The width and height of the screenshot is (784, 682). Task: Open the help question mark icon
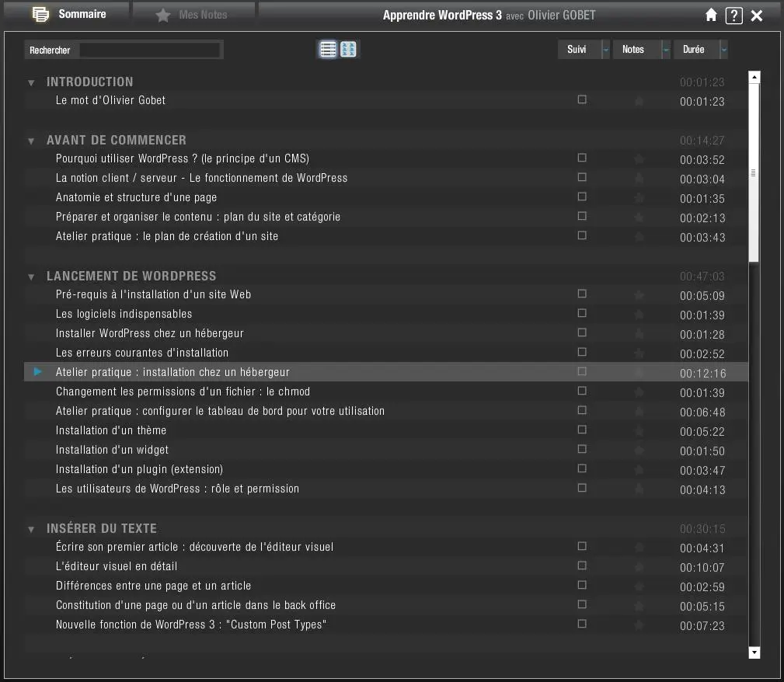pyautogui.click(x=733, y=16)
